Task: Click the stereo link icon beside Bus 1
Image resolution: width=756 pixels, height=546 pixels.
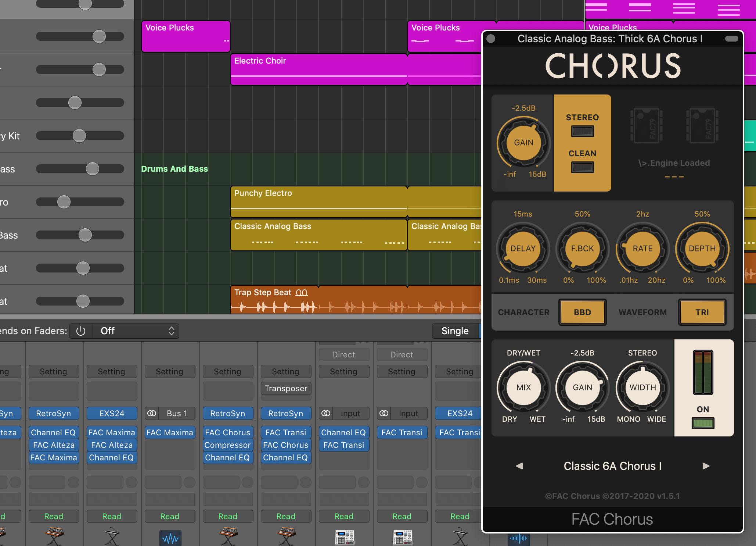Action: [x=152, y=413]
